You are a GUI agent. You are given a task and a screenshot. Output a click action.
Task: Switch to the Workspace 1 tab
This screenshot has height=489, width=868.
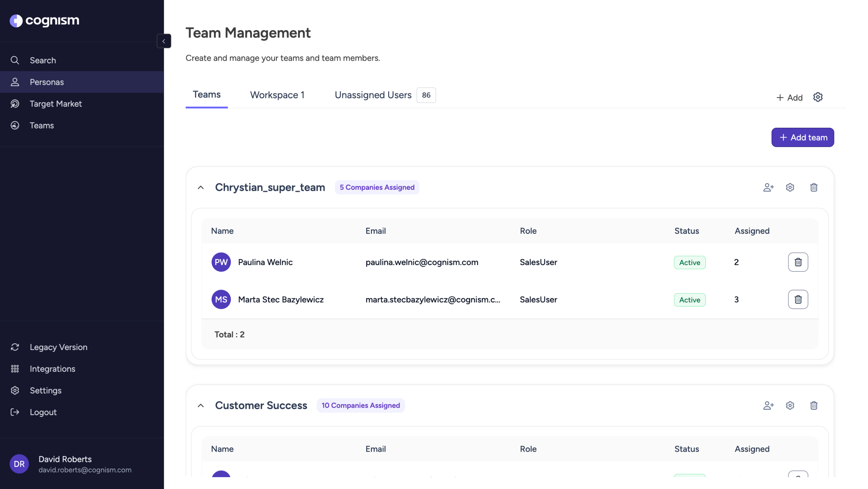pyautogui.click(x=277, y=95)
